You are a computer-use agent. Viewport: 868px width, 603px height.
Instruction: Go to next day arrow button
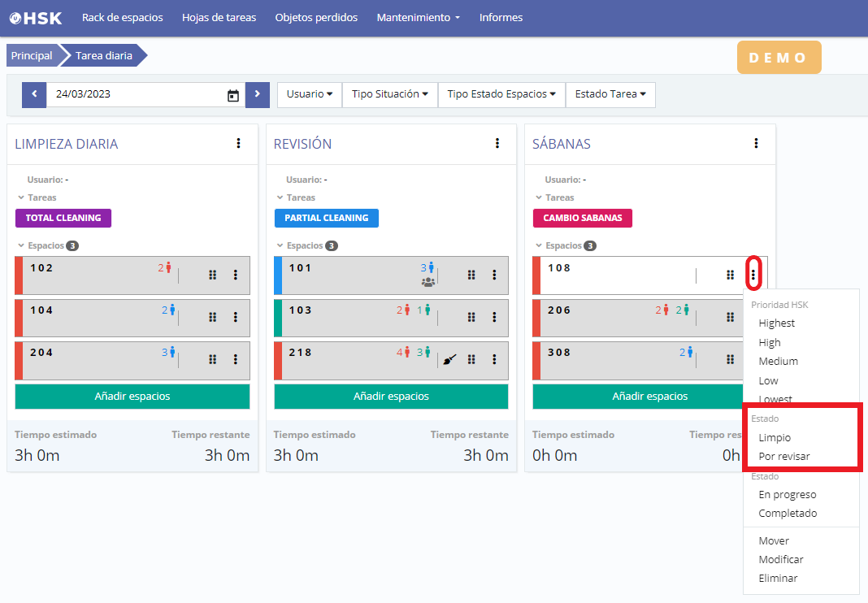[x=257, y=94]
